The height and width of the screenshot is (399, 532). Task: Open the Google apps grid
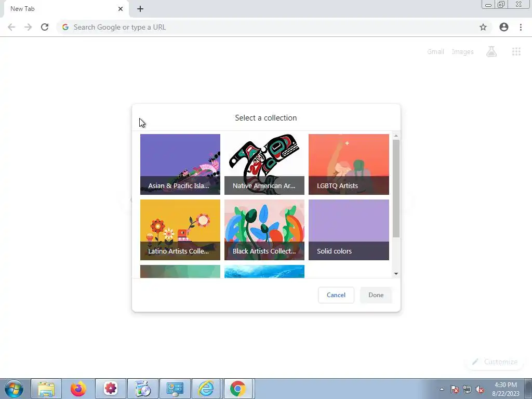pyautogui.click(x=516, y=51)
